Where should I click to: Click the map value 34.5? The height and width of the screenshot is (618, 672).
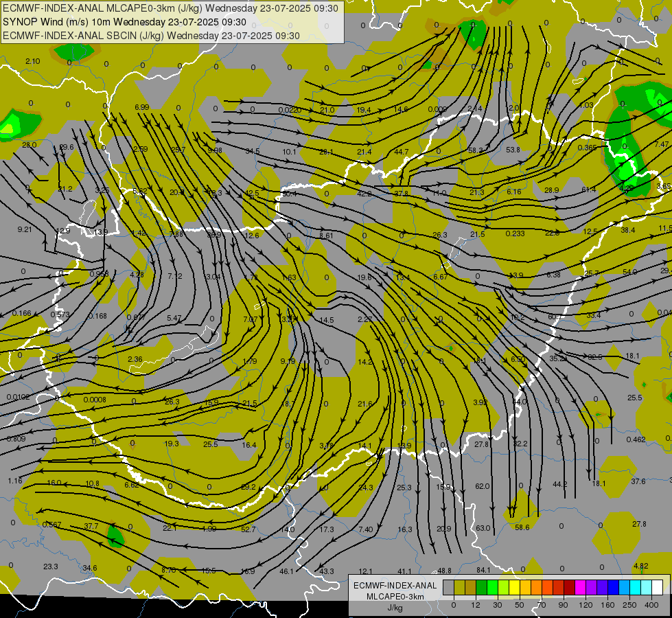(x=253, y=151)
